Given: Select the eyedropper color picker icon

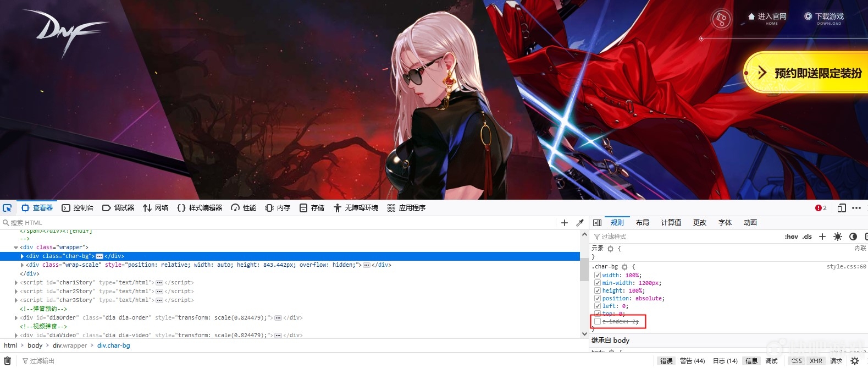Looking at the screenshot, I should point(579,223).
